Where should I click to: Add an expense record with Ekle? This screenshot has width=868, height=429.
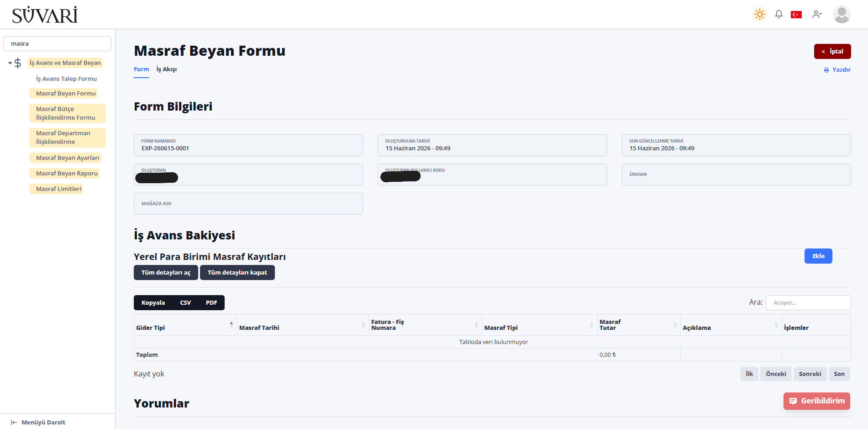tap(818, 256)
